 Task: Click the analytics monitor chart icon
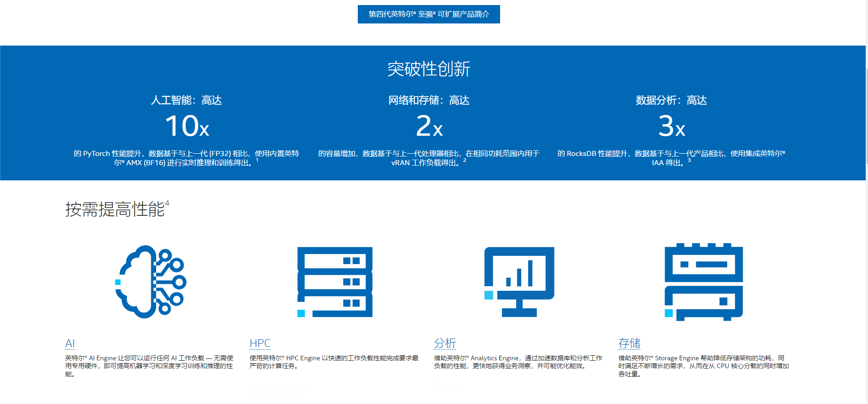tap(519, 282)
